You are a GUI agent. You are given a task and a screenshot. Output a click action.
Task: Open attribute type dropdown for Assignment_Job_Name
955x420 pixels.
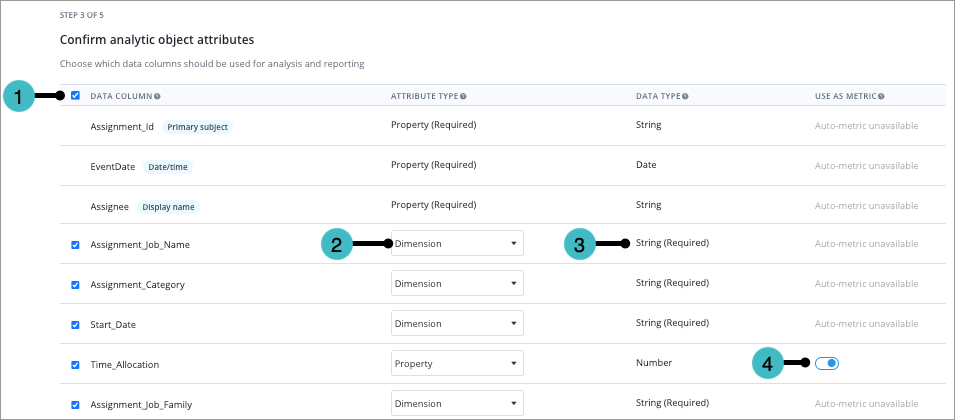(457, 243)
